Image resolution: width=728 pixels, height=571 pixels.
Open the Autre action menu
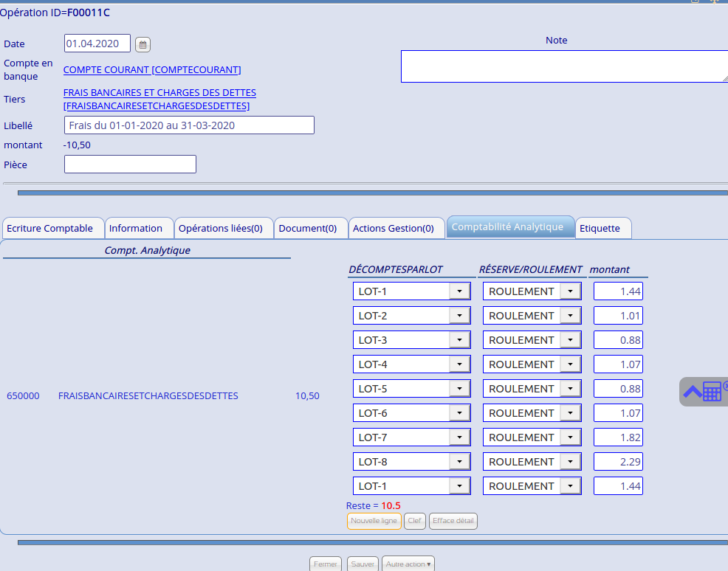[408, 564]
